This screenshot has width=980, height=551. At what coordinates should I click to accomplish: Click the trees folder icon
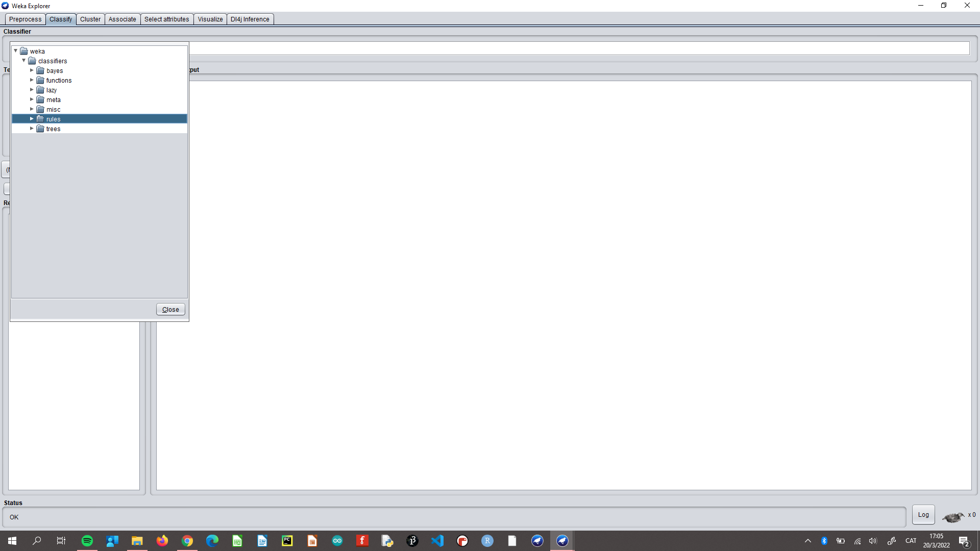[40, 129]
